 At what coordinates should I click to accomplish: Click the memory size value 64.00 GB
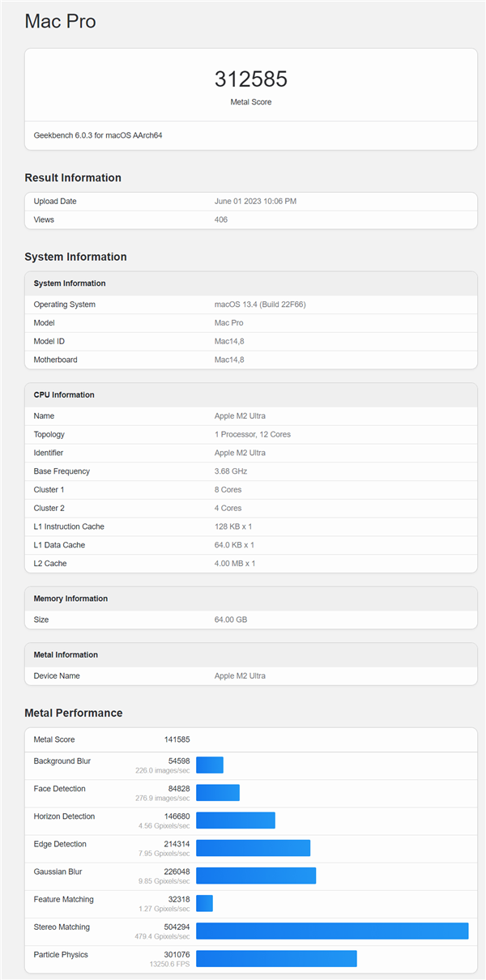pos(232,620)
